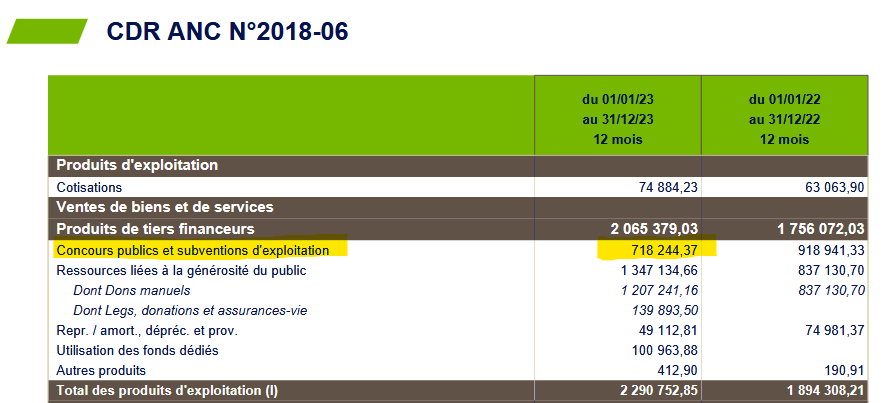The width and height of the screenshot is (886, 403).
Task: Select the total 1 756 072,03
Action: 821,229
